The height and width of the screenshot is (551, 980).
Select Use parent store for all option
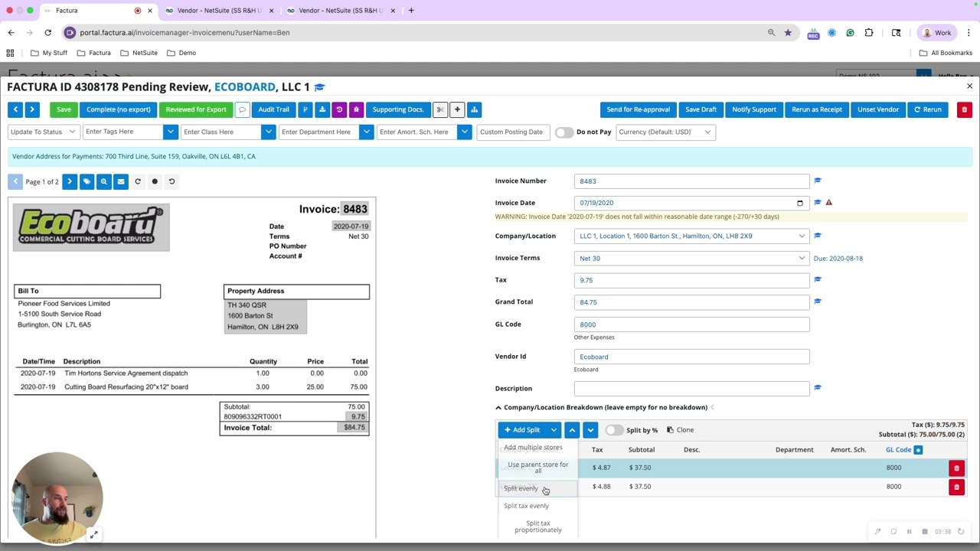537,468
